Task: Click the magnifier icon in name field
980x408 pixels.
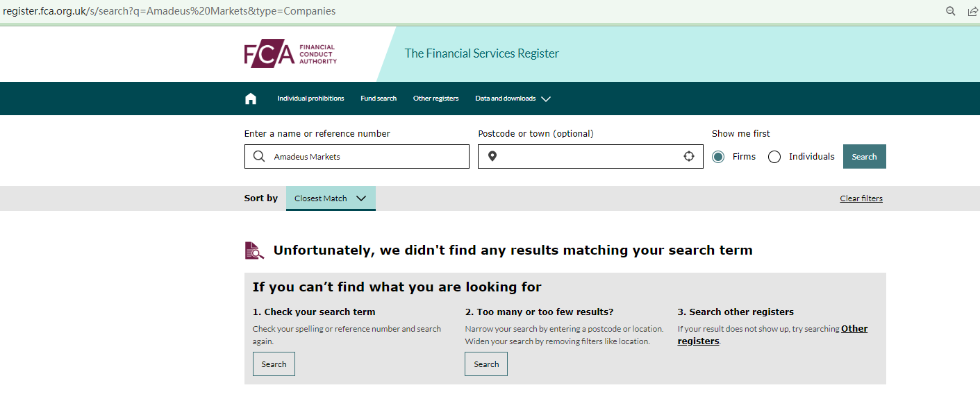Action: (x=259, y=157)
